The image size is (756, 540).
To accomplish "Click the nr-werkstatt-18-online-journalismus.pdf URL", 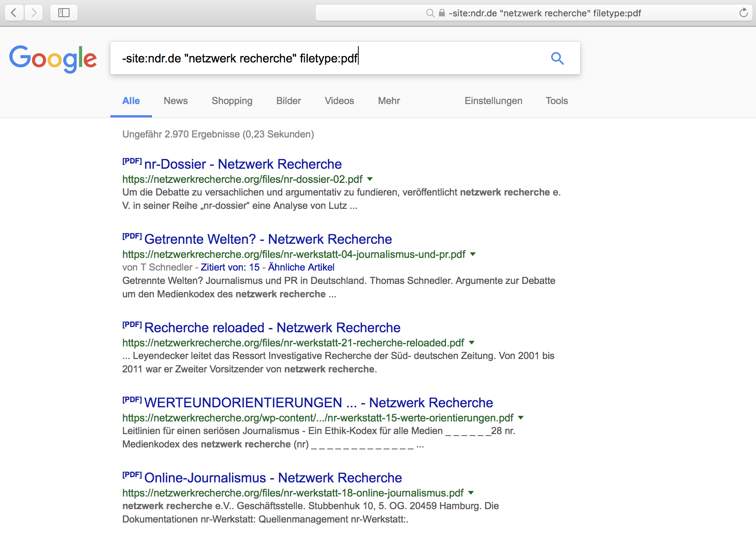I will pyautogui.click(x=293, y=493).
